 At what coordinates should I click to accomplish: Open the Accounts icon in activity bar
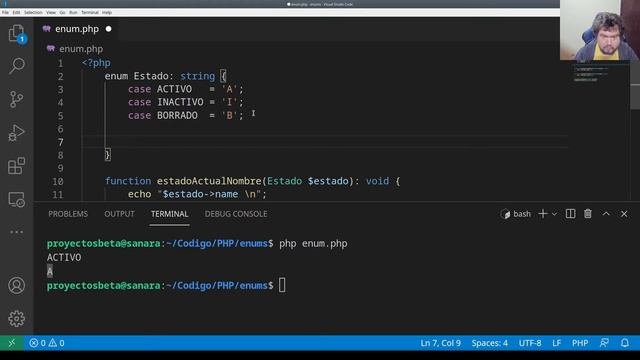click(x=16, y=285)
